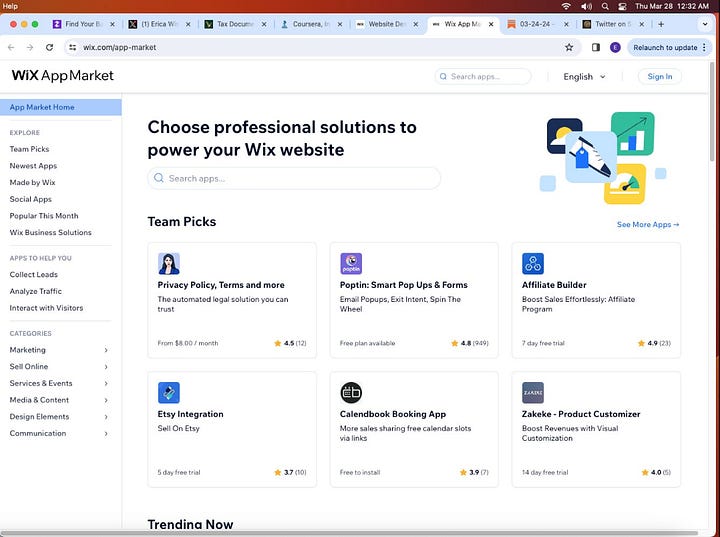Go back to the previous page
720x537 pixels.
pos(11,47)
